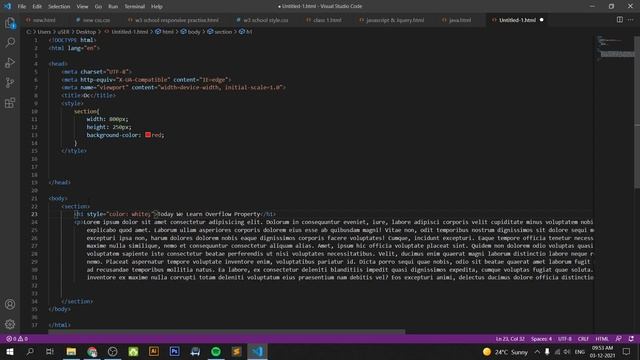Show hidden system tray icons
This screenshot has width=640, height=360.
[537, 352]
